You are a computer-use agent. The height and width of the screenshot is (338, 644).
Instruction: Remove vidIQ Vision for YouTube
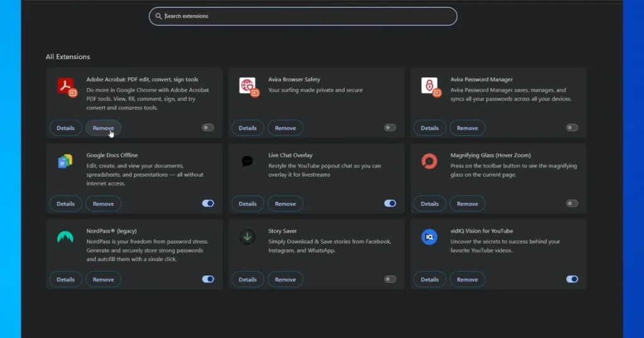(467, 280)
